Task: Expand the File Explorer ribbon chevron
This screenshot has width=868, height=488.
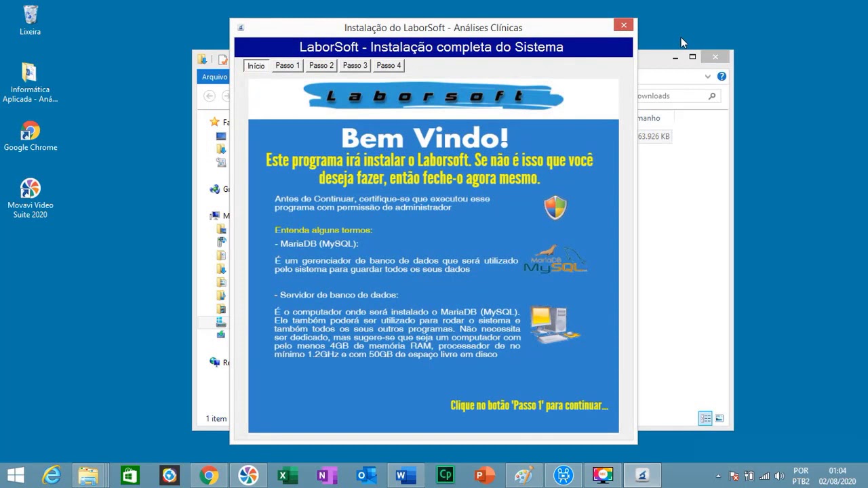Action: 707,77
